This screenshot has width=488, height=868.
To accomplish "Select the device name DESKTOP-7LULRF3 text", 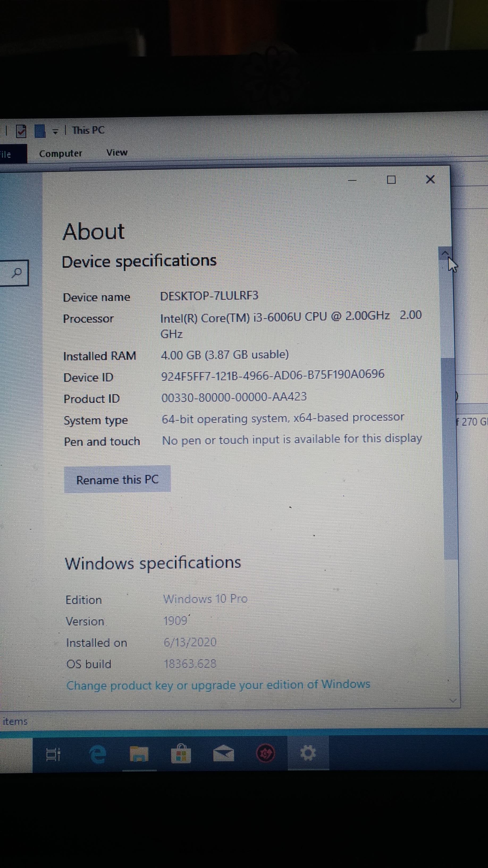I will click(x=209, y=296).
